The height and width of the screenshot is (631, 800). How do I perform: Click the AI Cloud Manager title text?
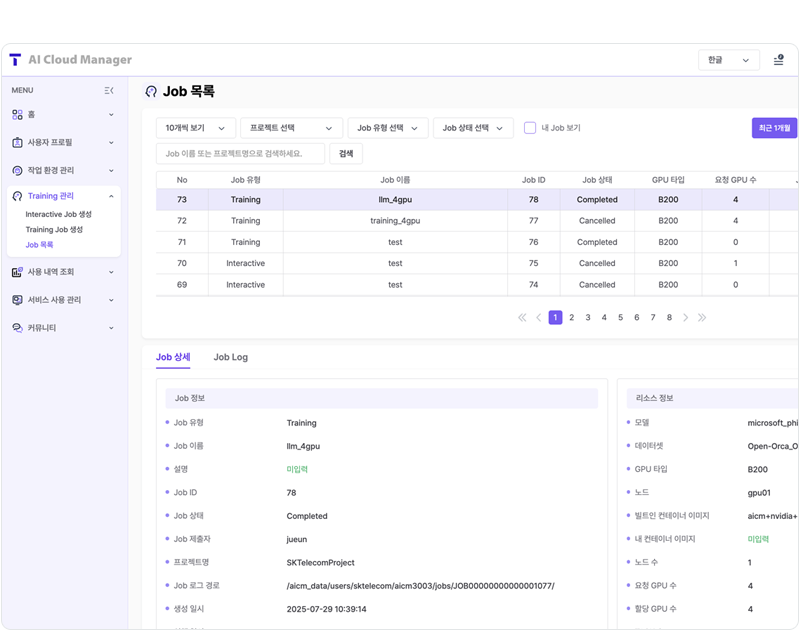coord(80,60)
